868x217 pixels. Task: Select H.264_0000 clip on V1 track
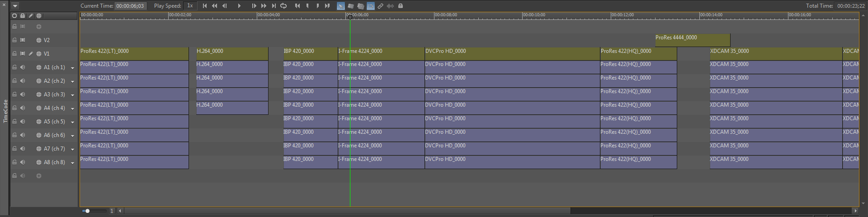pyautogui.click(x=232, y=54)
